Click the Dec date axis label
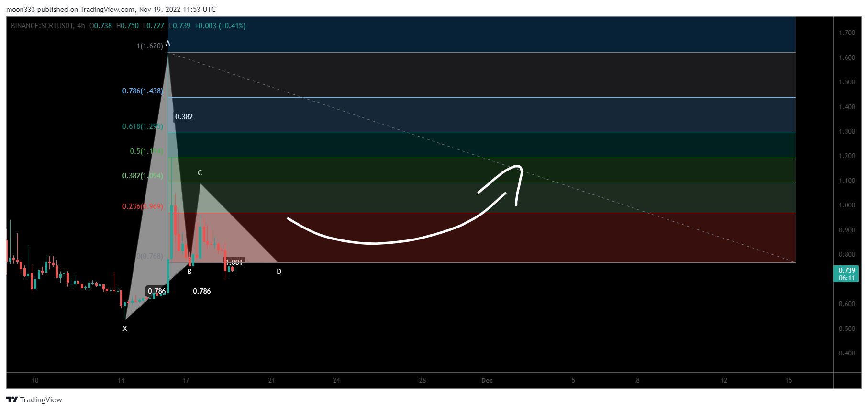Image resolution: width=868 pixels, height=410 pixels. pyautogui.click(x=487, y=381)
